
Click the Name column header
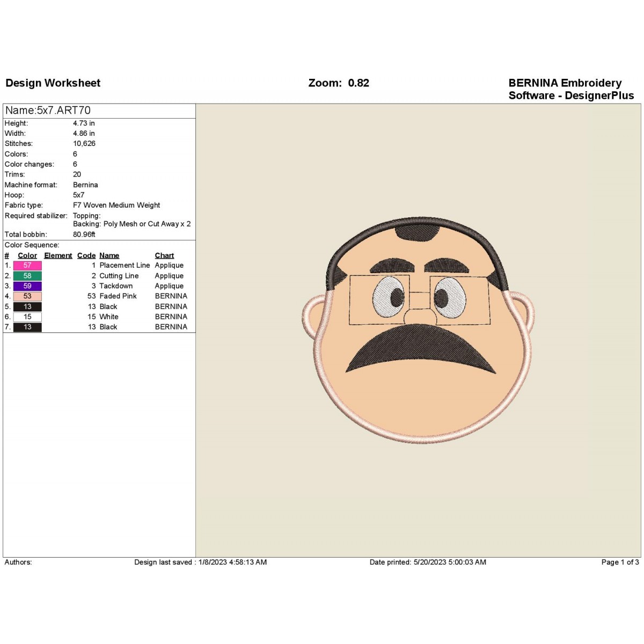109,255
